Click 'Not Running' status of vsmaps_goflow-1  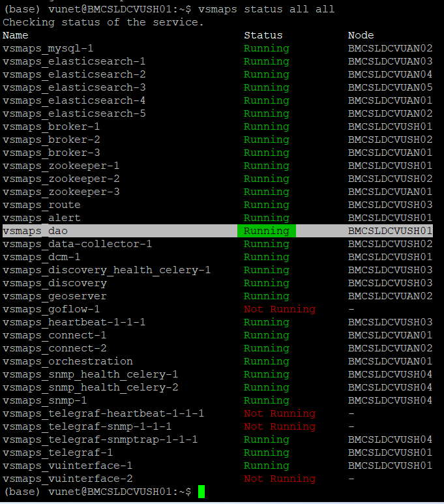[280, 309]
